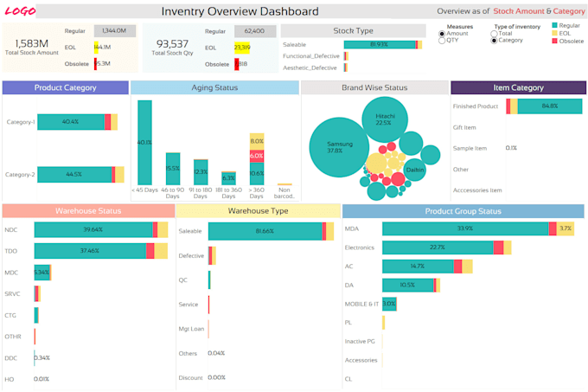The height and width of the screenshot is (392, 588).
Task: Open the Product Category panel header
Action: click(66, 87)
